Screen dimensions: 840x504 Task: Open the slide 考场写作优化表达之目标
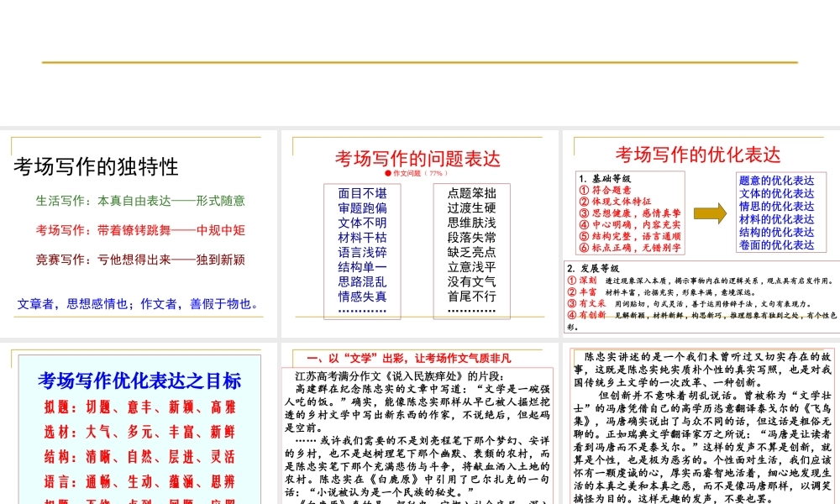139,423
